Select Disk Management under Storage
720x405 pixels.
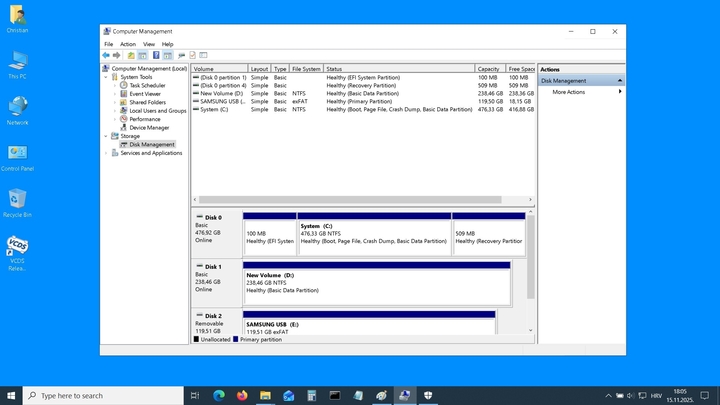coord(151,144)
